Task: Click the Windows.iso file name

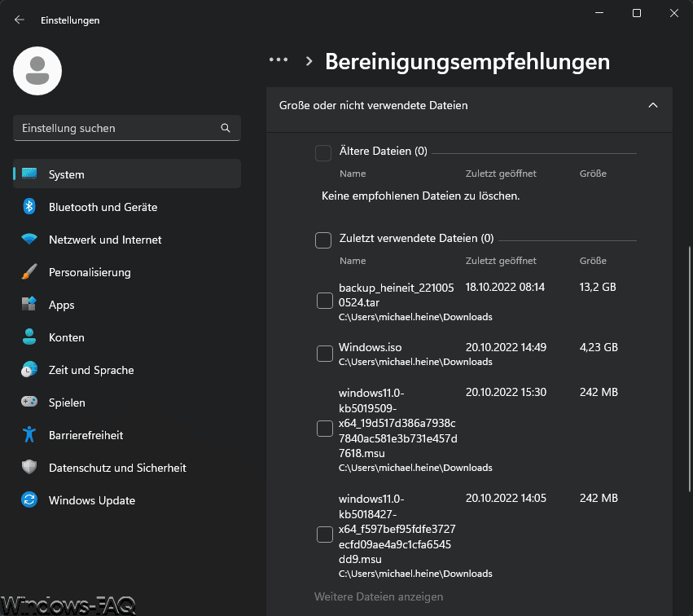Action: 370,347
